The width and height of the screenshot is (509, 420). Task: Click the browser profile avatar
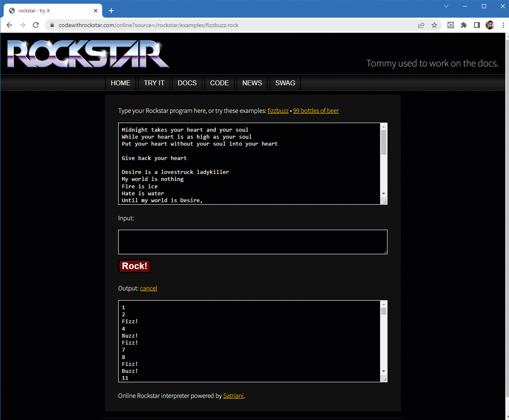point(490,25)
